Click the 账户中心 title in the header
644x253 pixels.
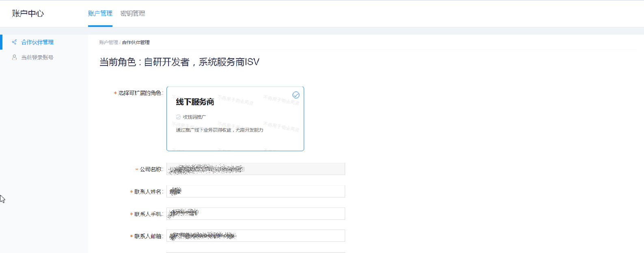click(28, 13)
